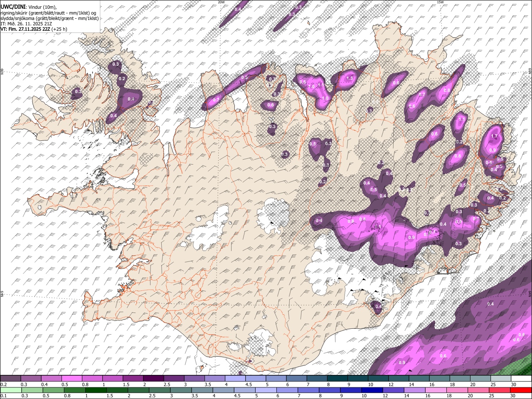
Task: Click the 15W longitude label at top
Action: point(440,2)
